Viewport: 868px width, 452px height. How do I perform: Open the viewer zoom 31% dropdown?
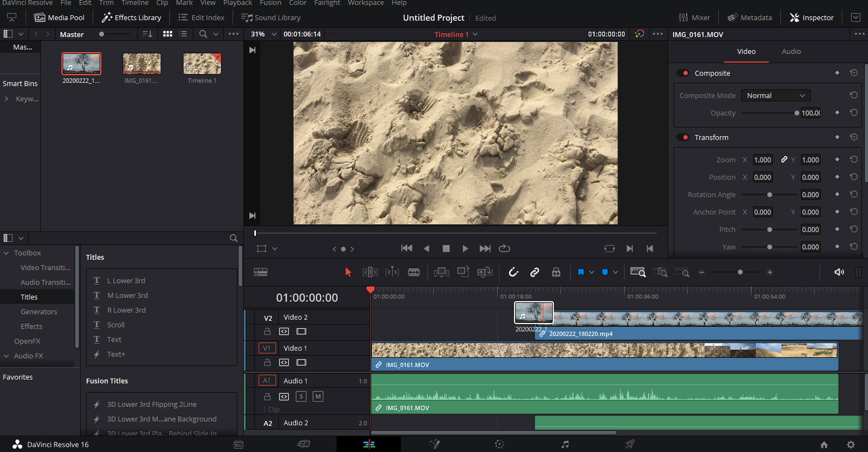(274, 34)
